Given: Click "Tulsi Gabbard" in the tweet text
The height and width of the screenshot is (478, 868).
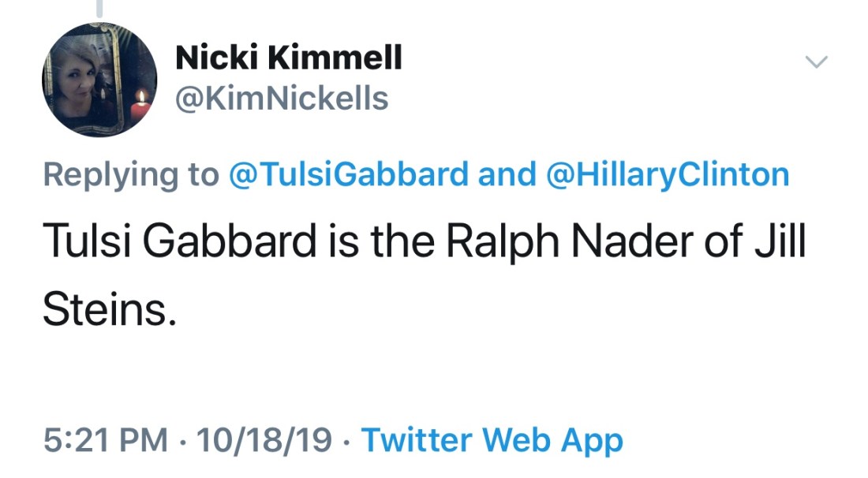Looking at the screenshot, I should (x=178, y=243).
